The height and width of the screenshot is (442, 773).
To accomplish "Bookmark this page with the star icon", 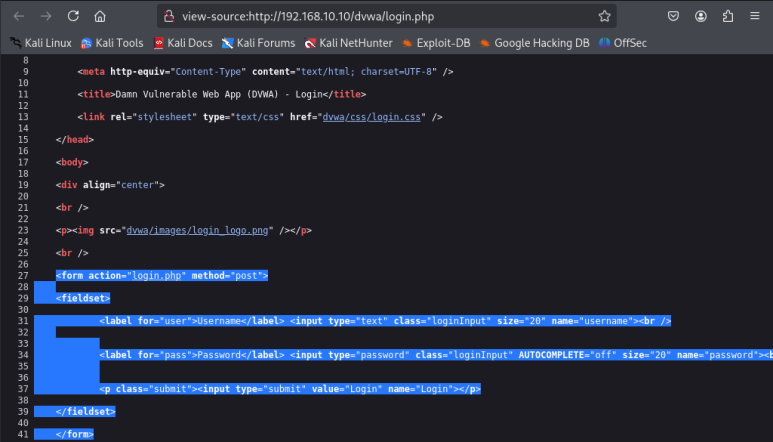I will (604, 16).
